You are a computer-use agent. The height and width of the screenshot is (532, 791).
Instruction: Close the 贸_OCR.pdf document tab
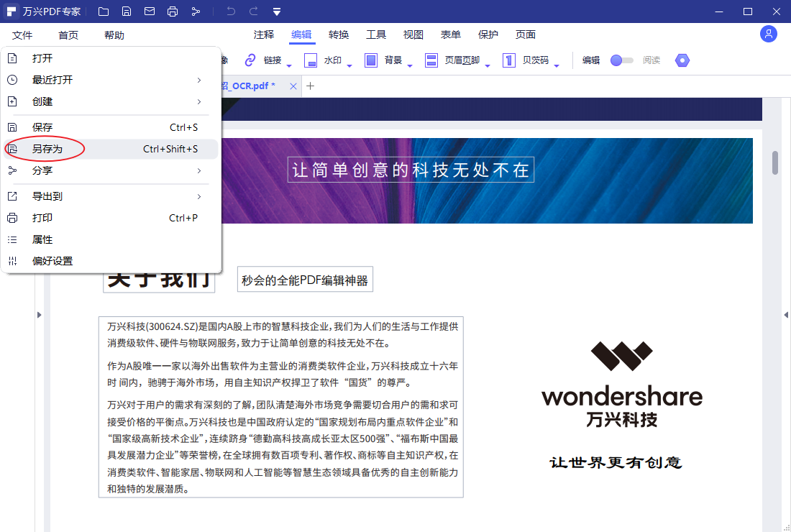point(293,85)
